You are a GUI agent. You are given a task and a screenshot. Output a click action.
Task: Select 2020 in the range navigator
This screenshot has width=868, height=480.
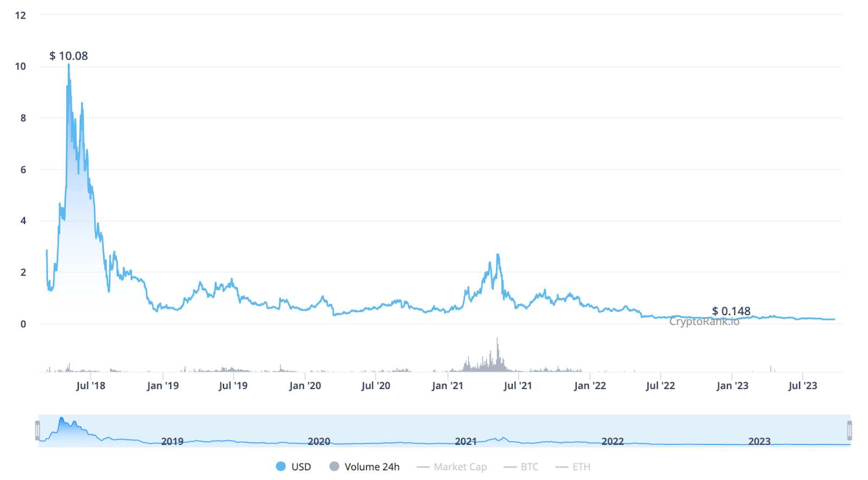tap(319, 441)
